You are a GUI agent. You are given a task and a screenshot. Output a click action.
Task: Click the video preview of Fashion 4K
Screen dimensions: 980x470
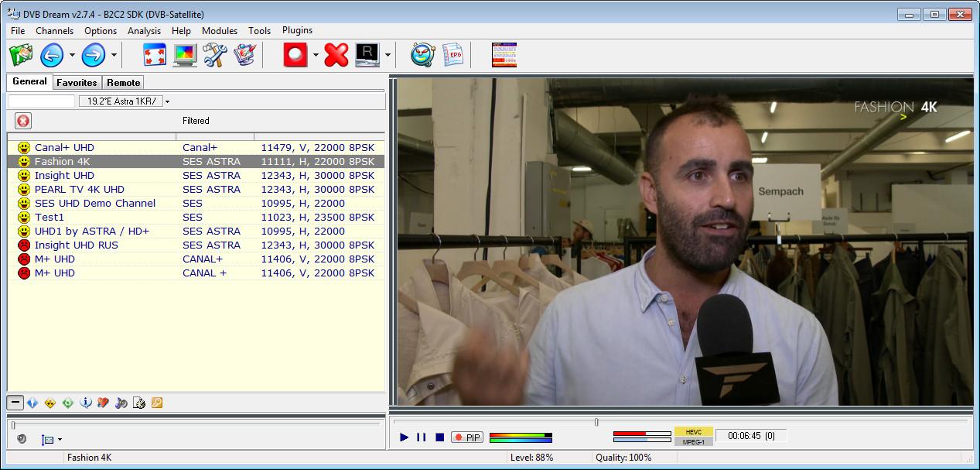point(685,242)
